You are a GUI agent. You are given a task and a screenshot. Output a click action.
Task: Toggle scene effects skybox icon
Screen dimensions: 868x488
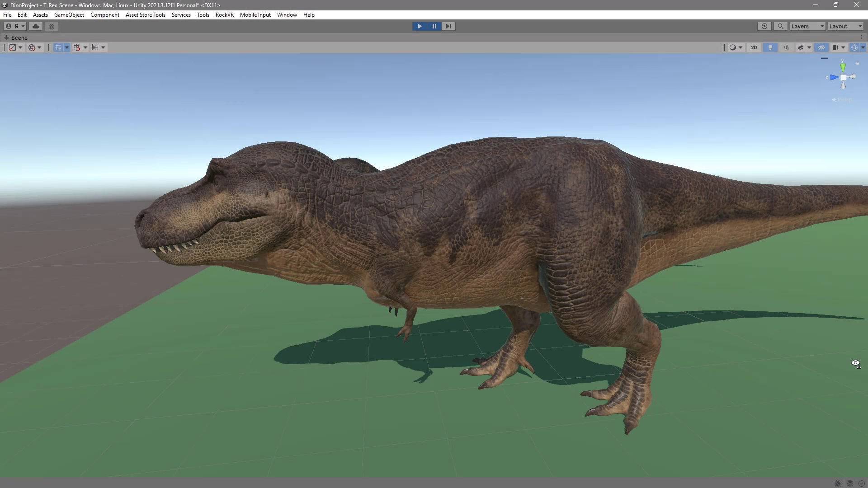tap(801, 47)
